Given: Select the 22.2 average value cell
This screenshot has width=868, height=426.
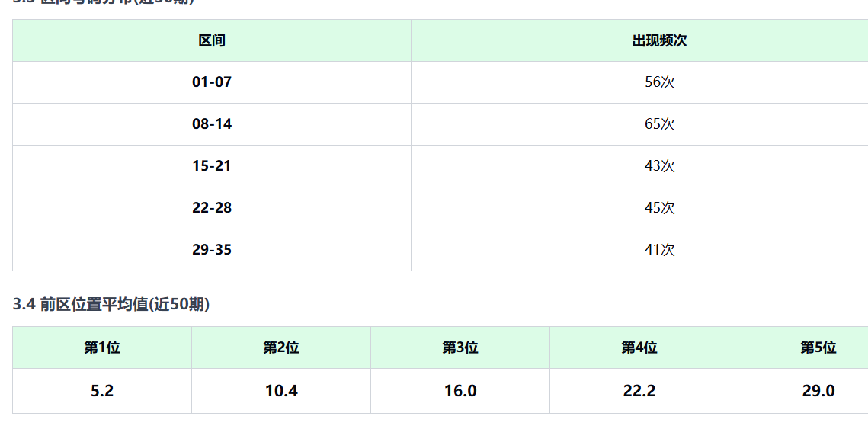Looking at the screenshot, I should pyautogui.click(x=639, y=392).
